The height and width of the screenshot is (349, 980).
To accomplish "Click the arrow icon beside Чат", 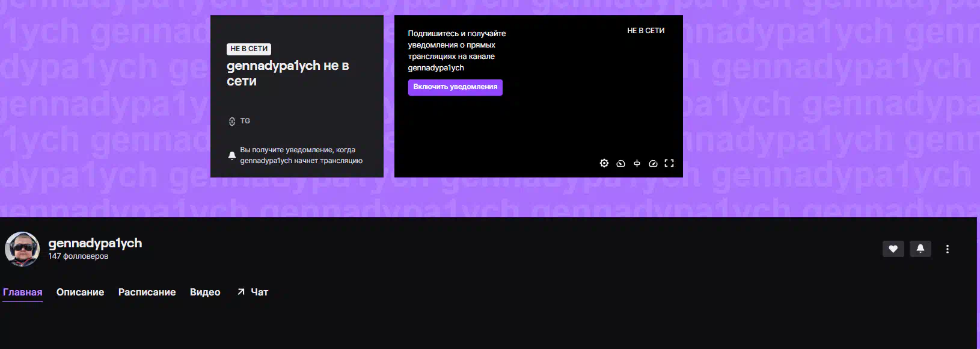I will [x=241, y=292].
